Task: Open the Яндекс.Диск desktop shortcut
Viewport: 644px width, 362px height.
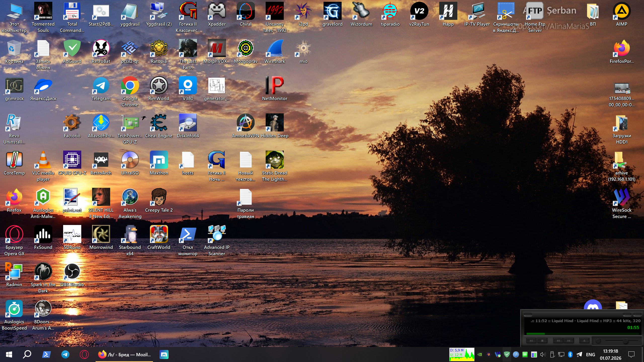Action: tap(43, 89)
